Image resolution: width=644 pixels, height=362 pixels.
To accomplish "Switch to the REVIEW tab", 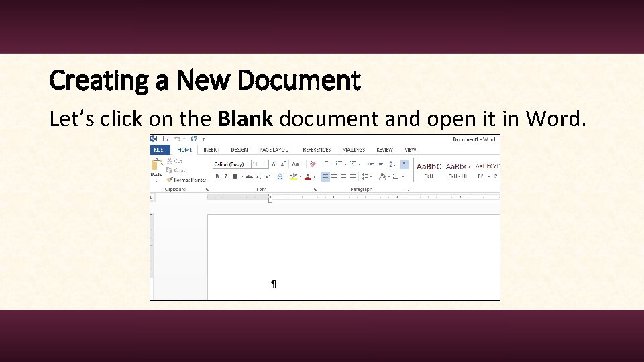I will tap(385, 149).
